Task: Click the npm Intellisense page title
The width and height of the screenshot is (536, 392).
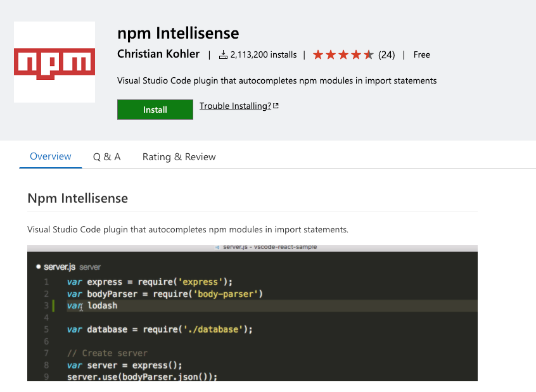Action: pyautogui.click(x=178, y=33)
